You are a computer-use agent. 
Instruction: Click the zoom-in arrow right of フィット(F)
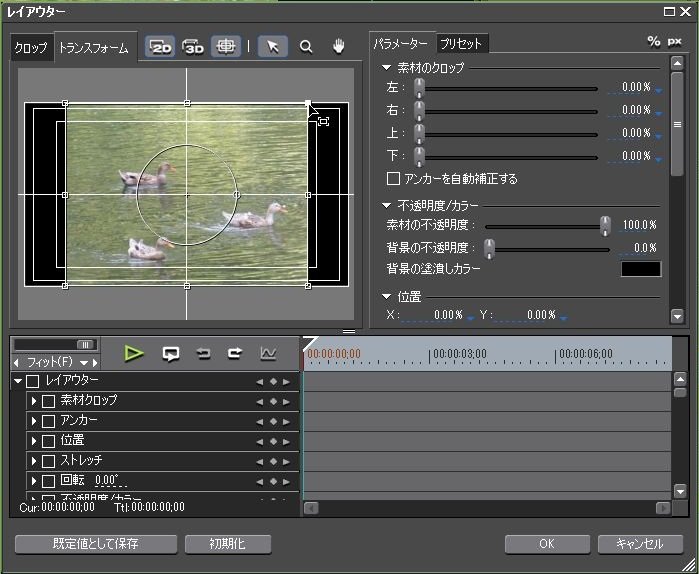point(95,362)
